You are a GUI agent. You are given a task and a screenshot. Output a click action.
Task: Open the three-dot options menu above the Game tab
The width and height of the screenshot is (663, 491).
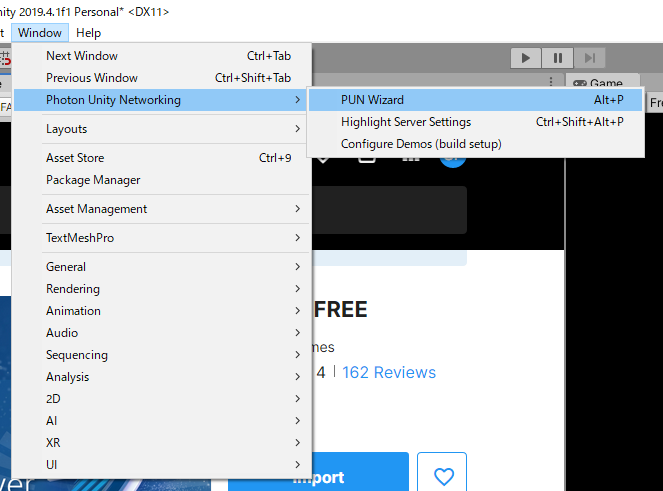point(551,81)
